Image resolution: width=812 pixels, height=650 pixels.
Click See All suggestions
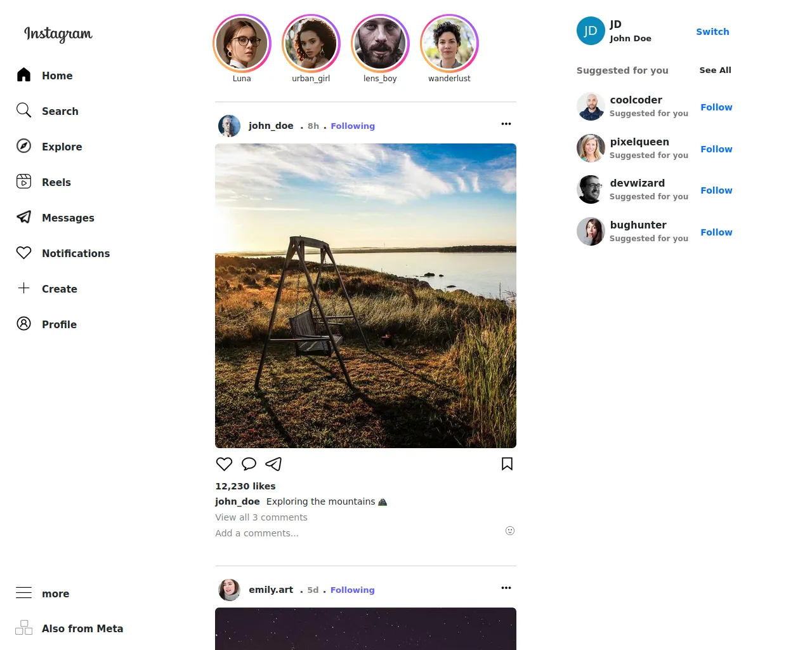[x=716, y=70]
